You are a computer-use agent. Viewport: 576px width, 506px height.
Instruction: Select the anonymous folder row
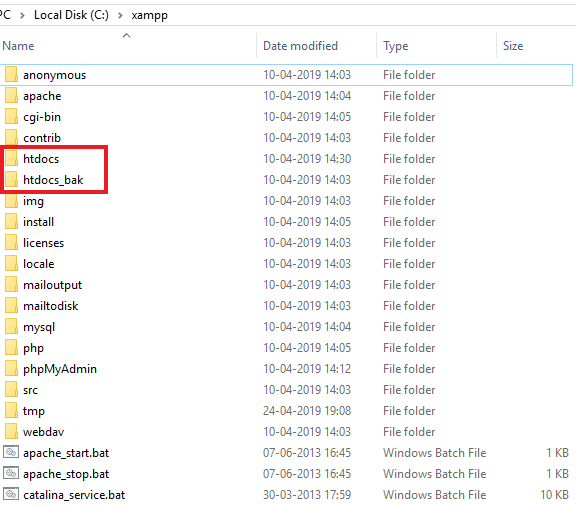click(286, 75)
